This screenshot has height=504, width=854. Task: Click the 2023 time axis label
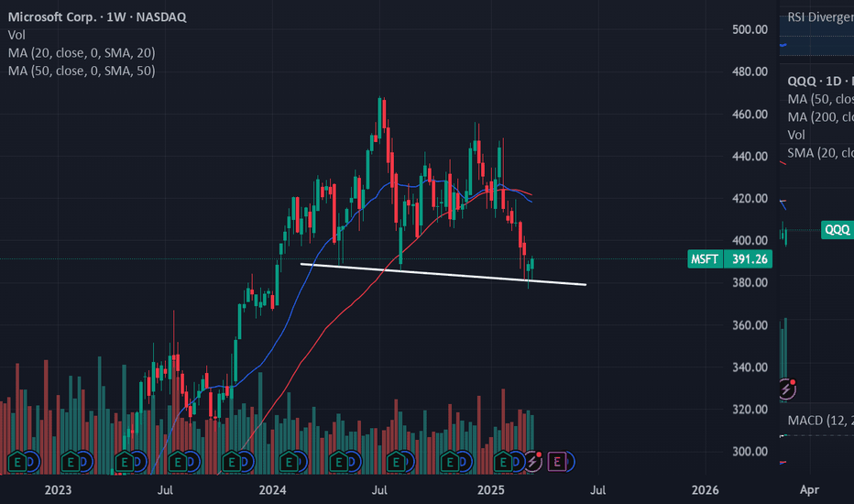click(58, 490)
